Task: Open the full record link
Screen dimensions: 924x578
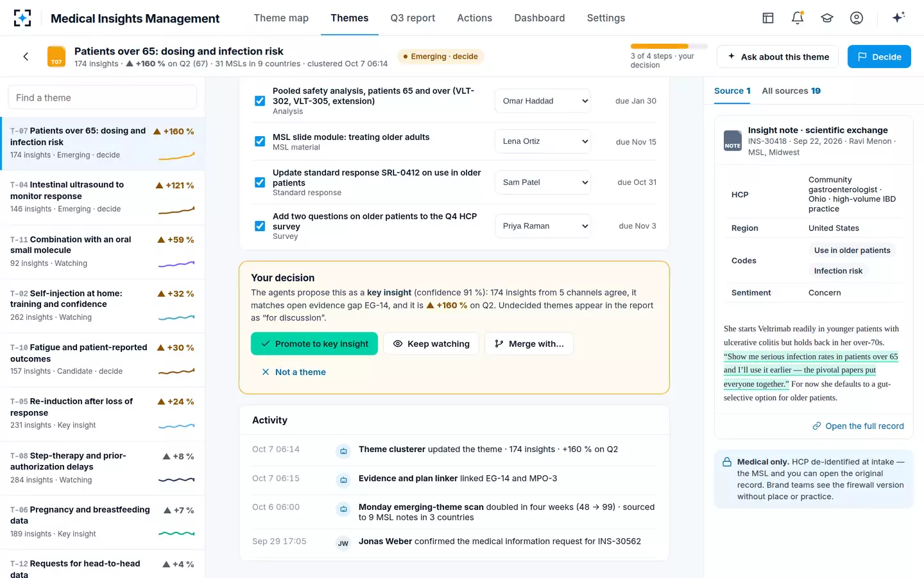Action: click(x=858, y=426)
